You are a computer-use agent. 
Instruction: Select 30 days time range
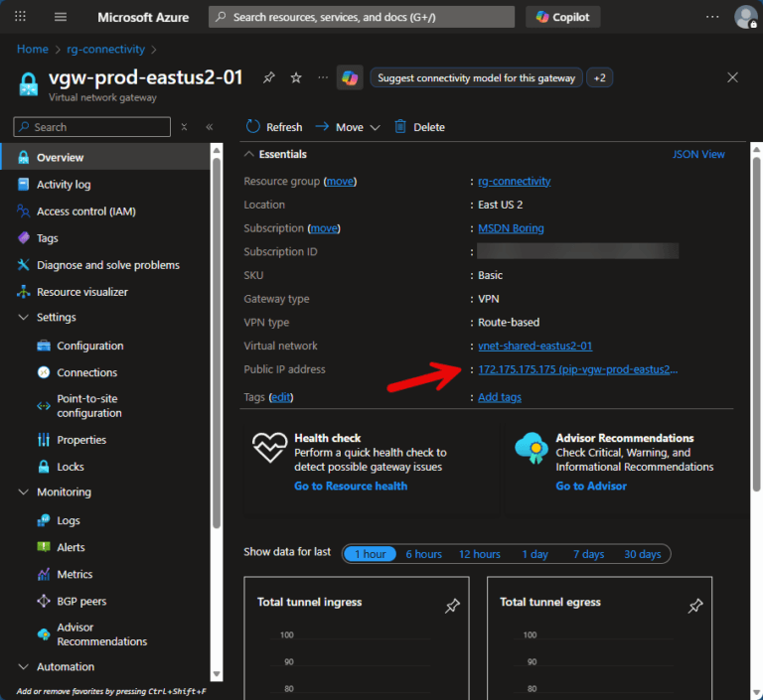(x=643, y=554)
